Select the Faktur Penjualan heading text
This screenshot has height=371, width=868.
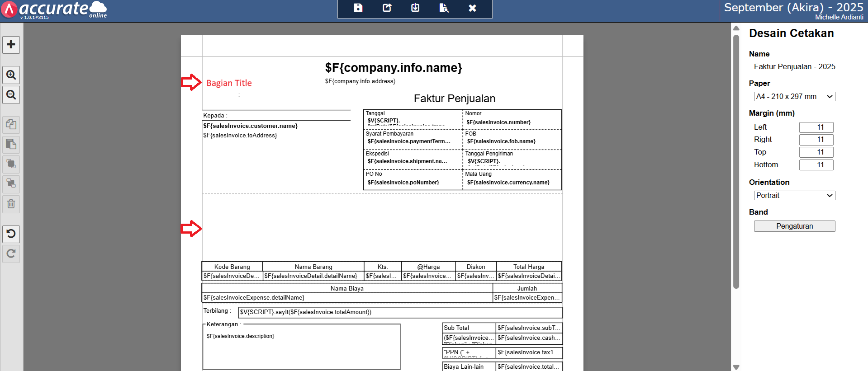(x=454, y=99)
